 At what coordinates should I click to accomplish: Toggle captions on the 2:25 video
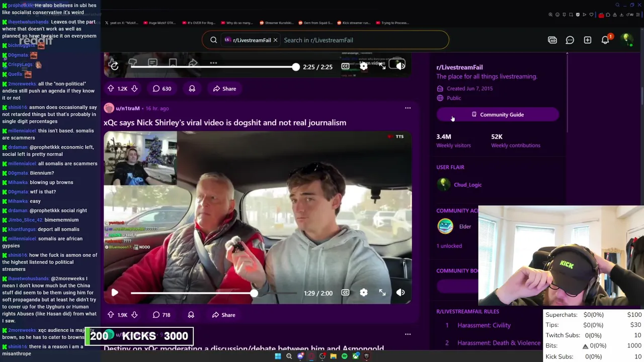pos(345,66)
